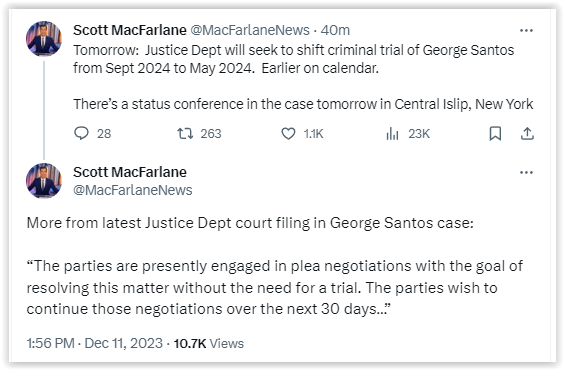Open the first tweet's three-dot menu

coord(526,31)
